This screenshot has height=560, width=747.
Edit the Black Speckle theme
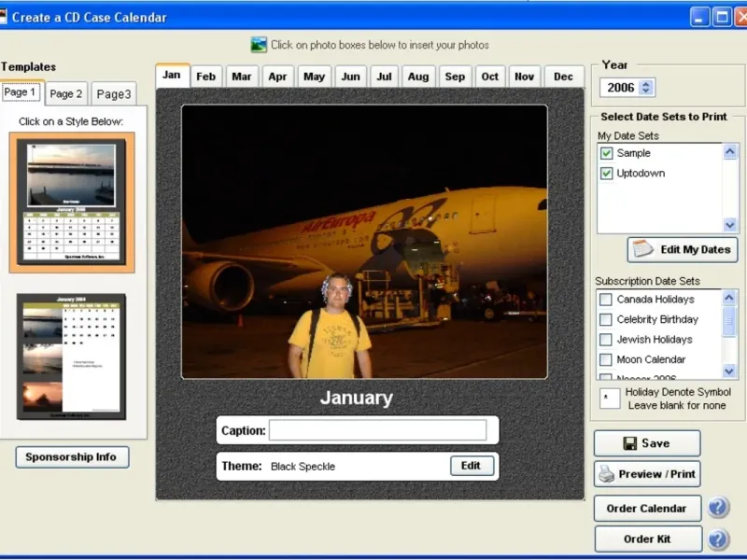tap(472, 466)
